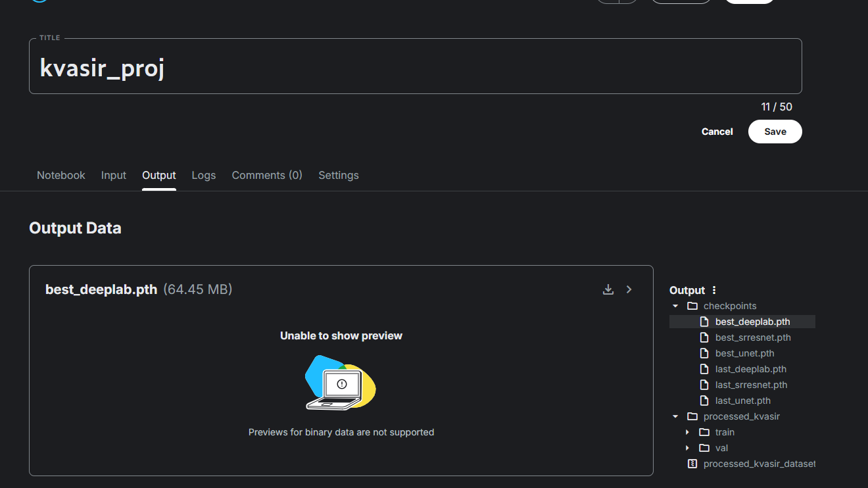Click the train folder label
The width and height of the screenshot is (868, 488).
(725, 432)
